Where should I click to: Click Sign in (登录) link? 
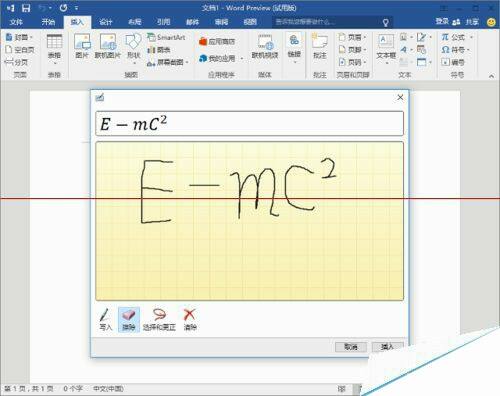pyautogui.click(x=442, y=22)
